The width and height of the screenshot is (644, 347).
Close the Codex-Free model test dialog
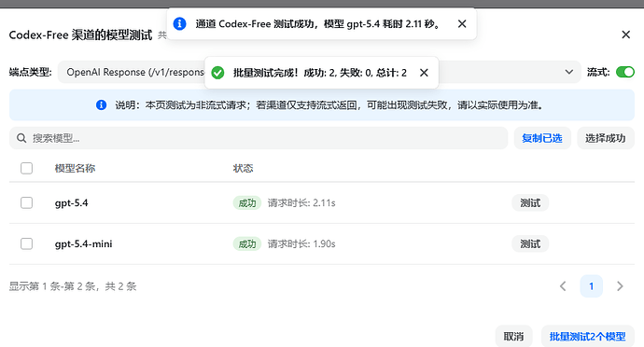[625, 35]
